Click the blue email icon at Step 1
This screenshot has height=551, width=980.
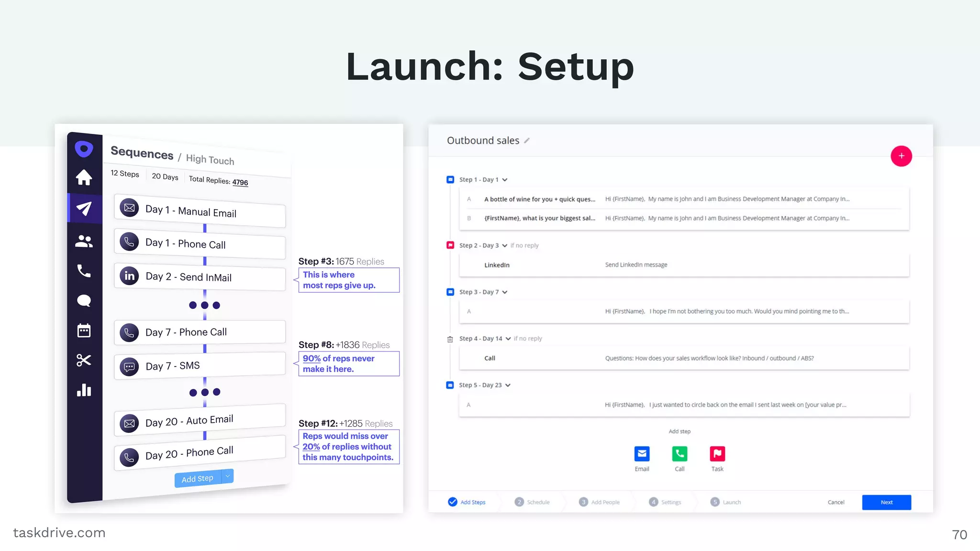pyautogui.click(x=450, y=179)
